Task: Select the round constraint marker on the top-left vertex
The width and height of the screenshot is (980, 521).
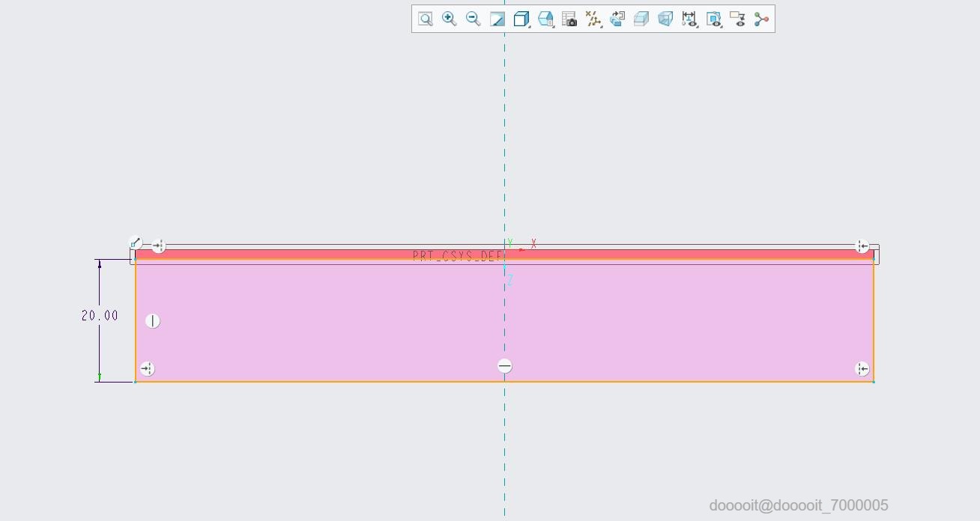Action: tap(135, 243)
